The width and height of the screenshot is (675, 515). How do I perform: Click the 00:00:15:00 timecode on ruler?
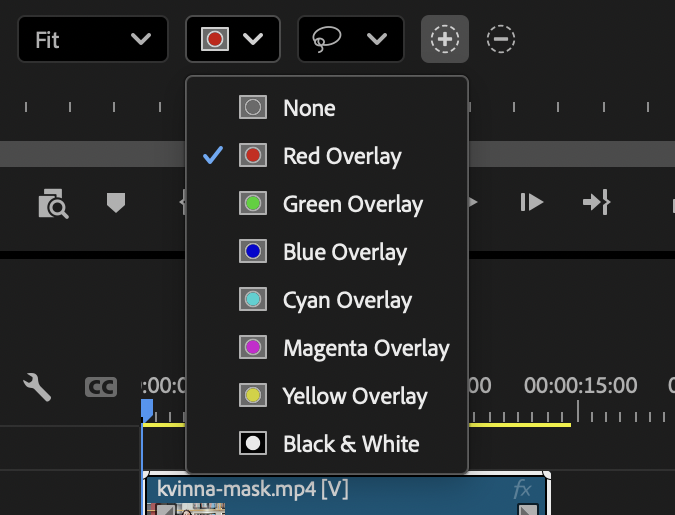point(580,385)
